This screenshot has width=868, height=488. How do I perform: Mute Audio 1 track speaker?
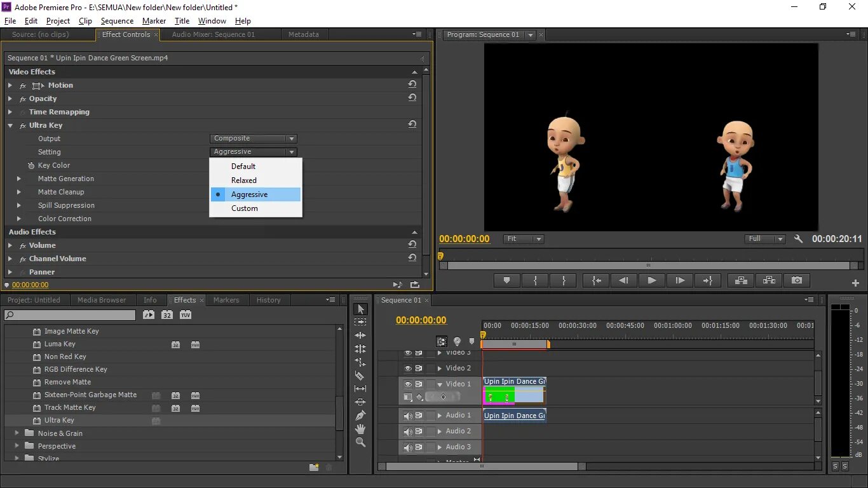408,416
